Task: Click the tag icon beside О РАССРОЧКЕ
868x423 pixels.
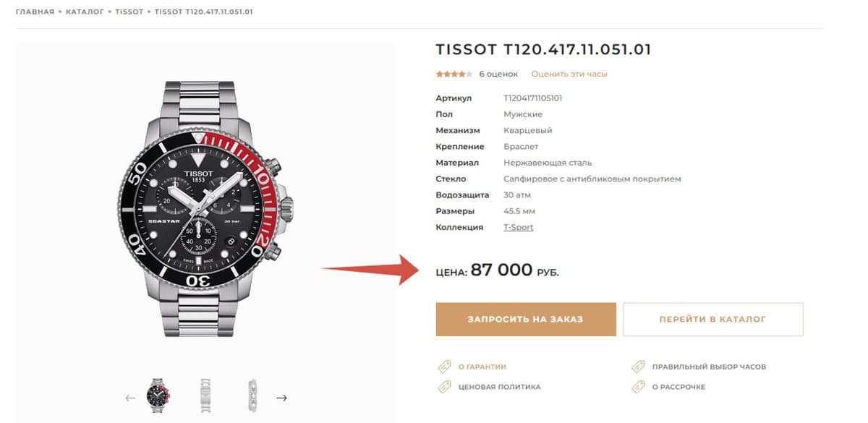Action: click(637, 387)
